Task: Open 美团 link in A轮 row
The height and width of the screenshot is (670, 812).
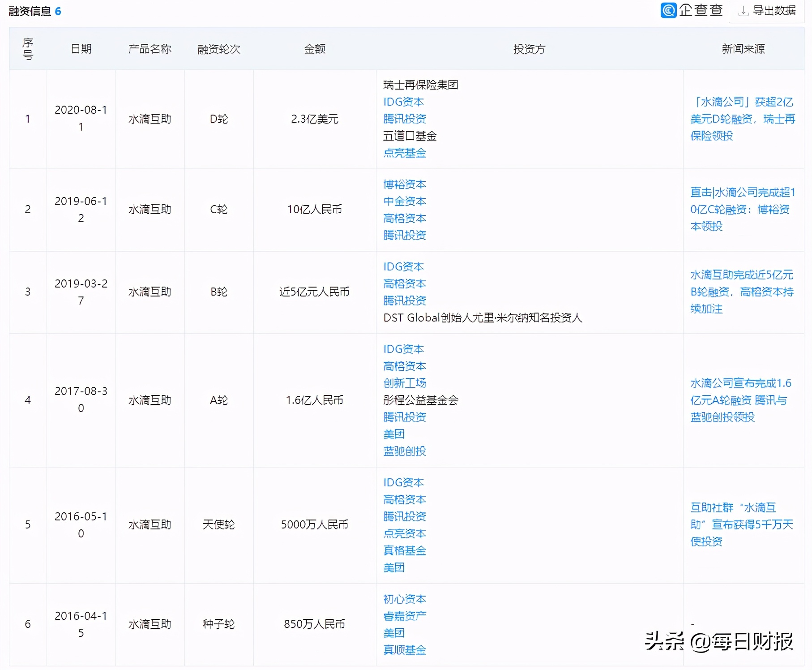Action: point(394,434)
